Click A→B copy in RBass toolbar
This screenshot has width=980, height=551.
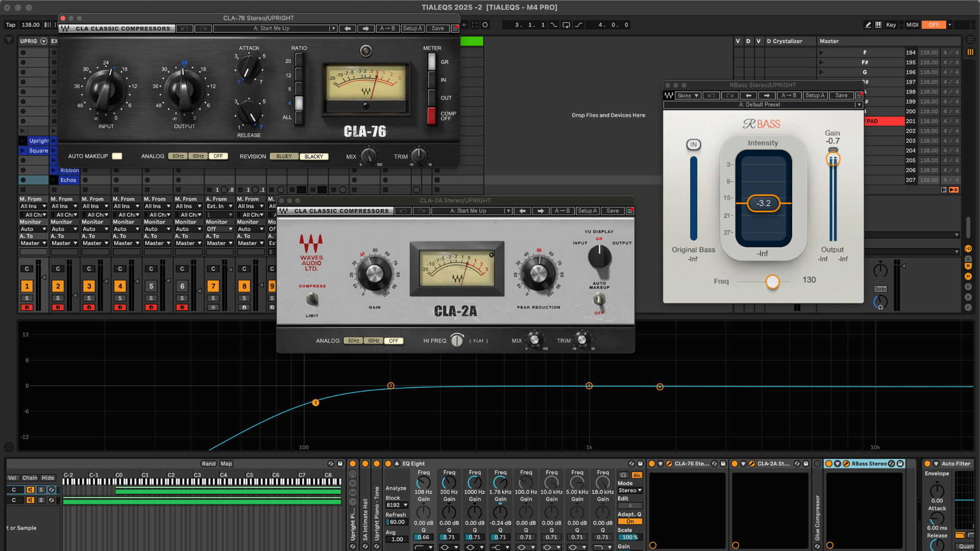[790, 95]
